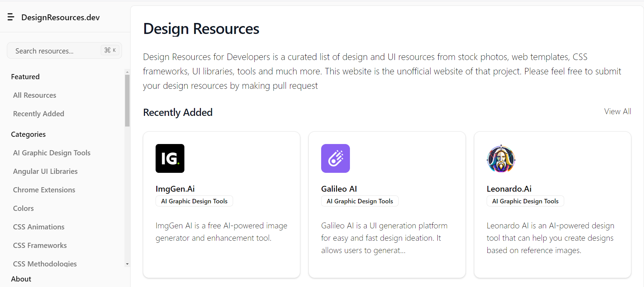Screen dimensions: 644x287
Task: Open the ImgGen.Ai card title
Action: (175, 189)
